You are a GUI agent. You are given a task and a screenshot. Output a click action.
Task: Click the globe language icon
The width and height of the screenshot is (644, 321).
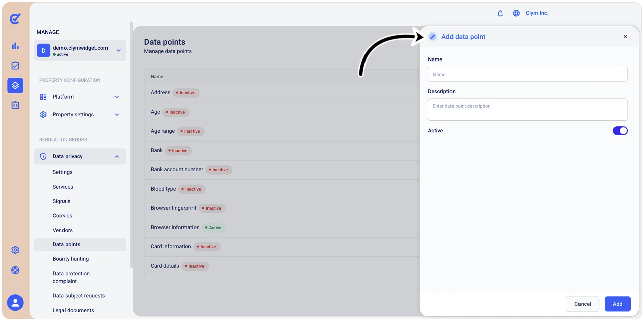point(516,13)
